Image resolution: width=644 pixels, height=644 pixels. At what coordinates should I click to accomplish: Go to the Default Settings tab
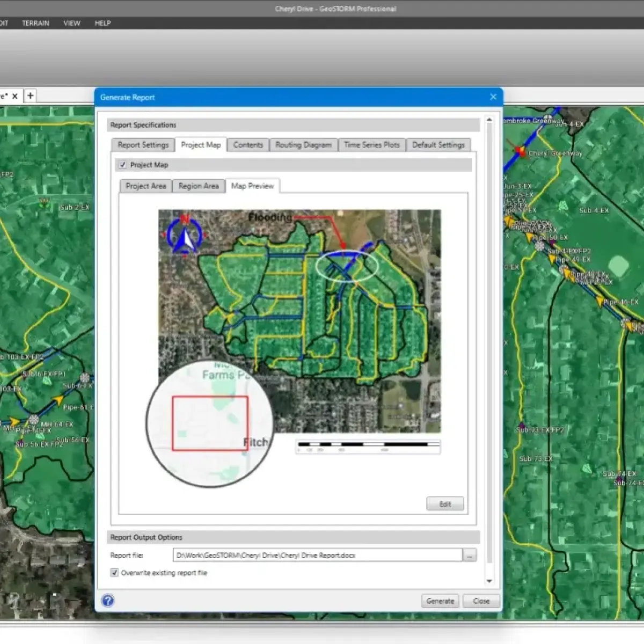[438, 145]
